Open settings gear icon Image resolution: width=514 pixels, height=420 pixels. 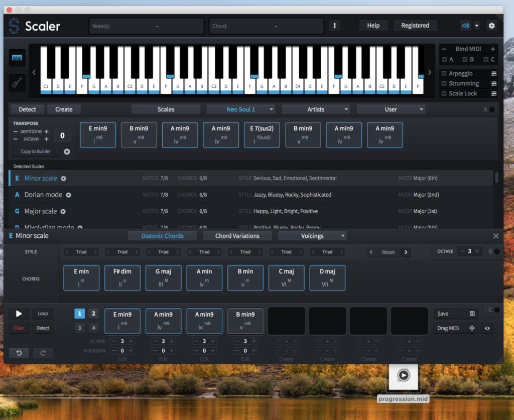[x=491, y=26]
